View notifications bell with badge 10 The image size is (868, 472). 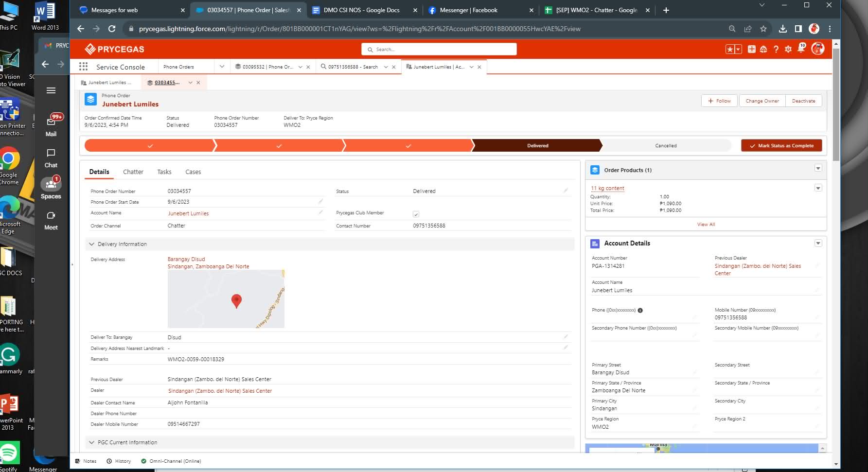click(x=801, y=49)
